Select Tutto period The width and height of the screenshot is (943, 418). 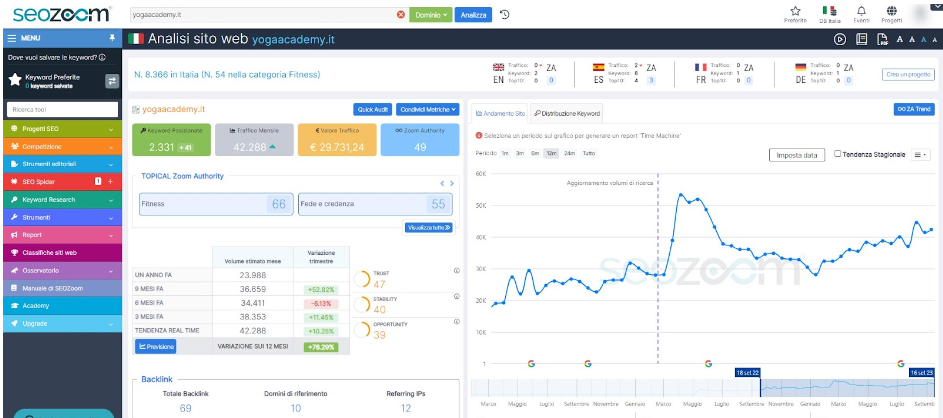pyautogui.click(x=589, y=153)
